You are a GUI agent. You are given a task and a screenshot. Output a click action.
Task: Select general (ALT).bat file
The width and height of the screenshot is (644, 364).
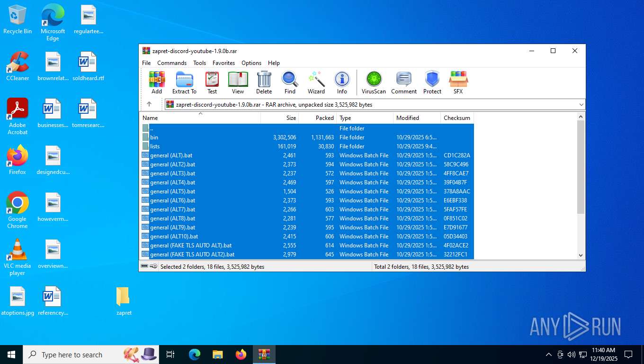click(x=307, y=155)
